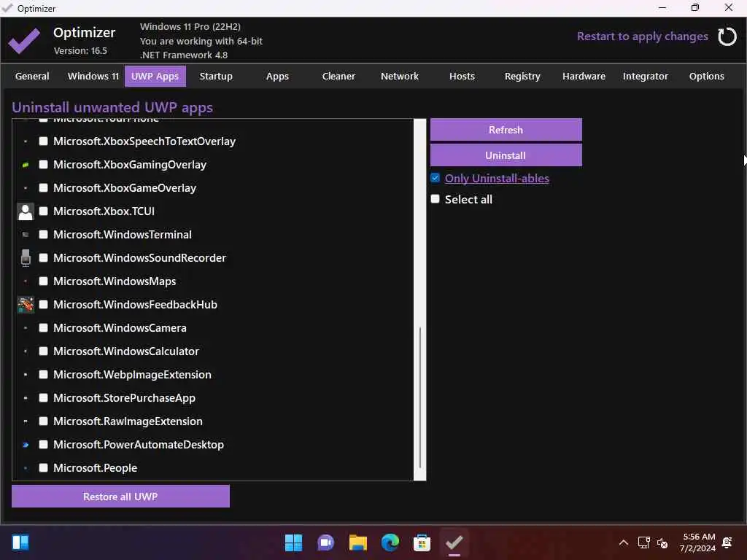The width and height of the screenshot is (747, 560).
Task: Click the Only Uninstall-ables link
Action: [x=497, y=179]
